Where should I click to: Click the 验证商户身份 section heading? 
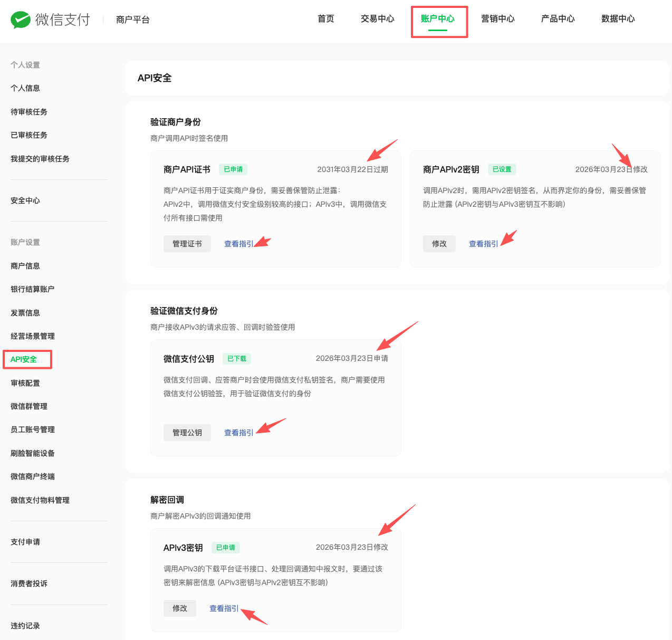176,122
